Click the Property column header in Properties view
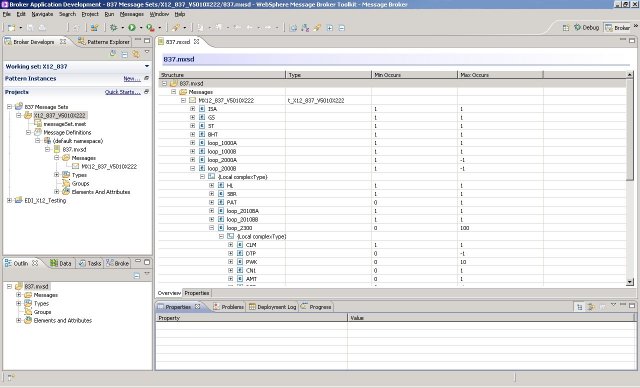Image resolution: width=640 pixels, height=388 pixels. point(251,318)
